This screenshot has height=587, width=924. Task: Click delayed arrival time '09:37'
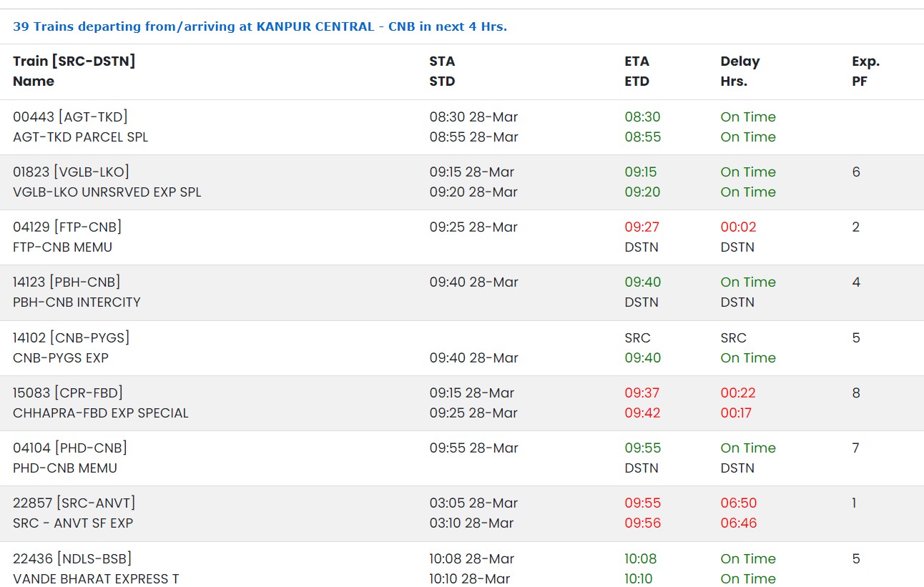pyautogui.click(x=642, y=393)
